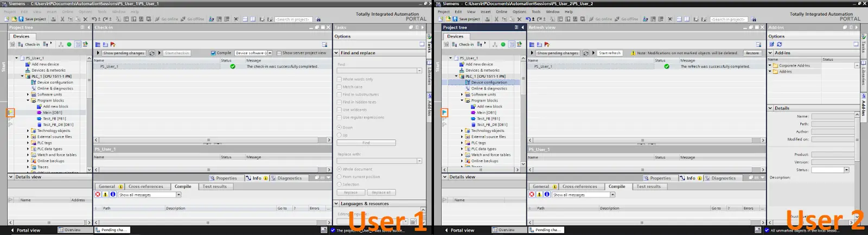Toggle information messages filter in PS_User_2 Info tab

pos(547,194)
